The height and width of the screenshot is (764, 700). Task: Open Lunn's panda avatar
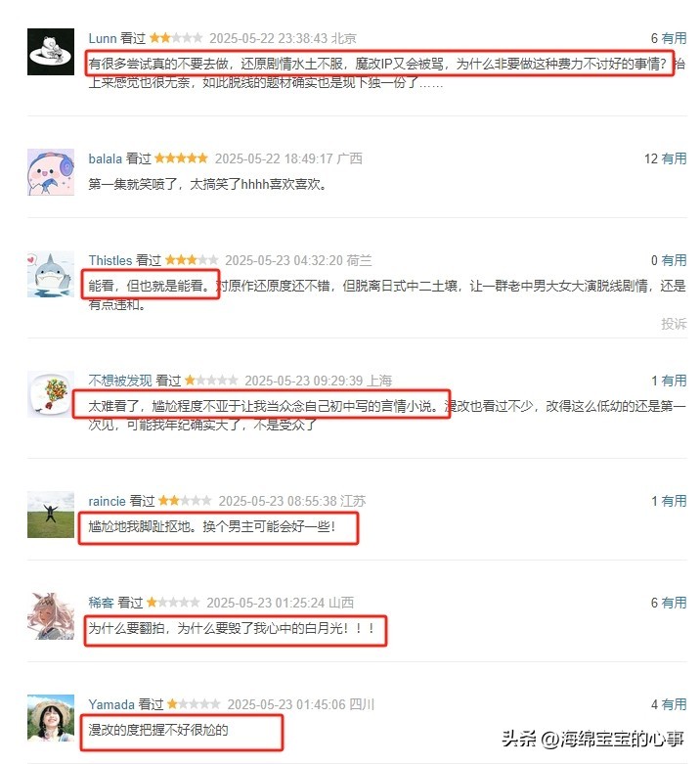click(51, 52)
